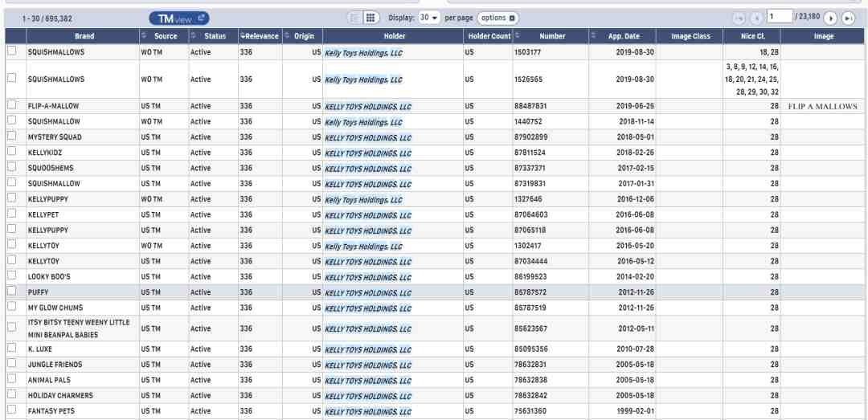
Task: Select the PUFFY row checkbox
Action: (x=11, y=291)
